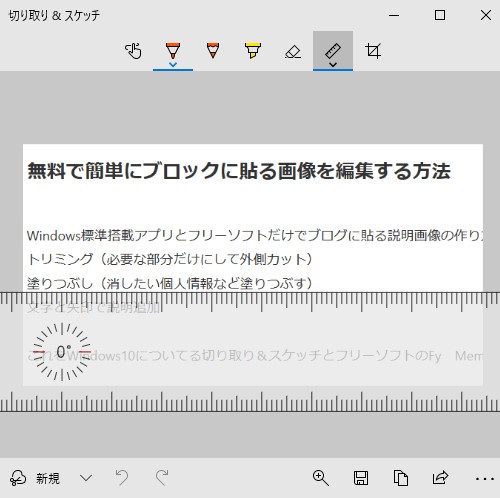Select the image crop tool
This screenshot has height=498, width=500.
point(373,51)
